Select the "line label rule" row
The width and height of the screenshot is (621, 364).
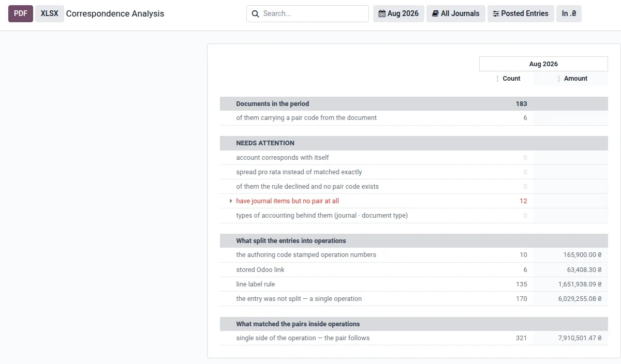[x=414, y=284]
